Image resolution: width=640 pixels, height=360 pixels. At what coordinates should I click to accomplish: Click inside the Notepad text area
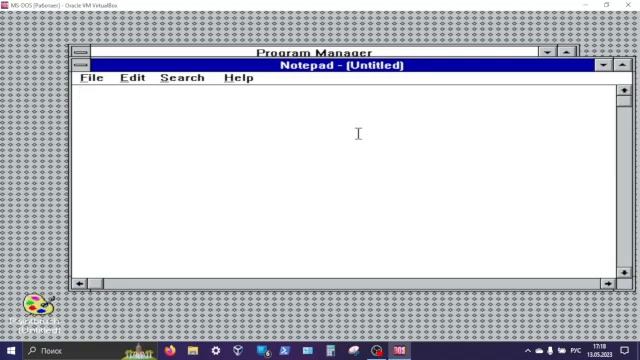coord(344,181)
